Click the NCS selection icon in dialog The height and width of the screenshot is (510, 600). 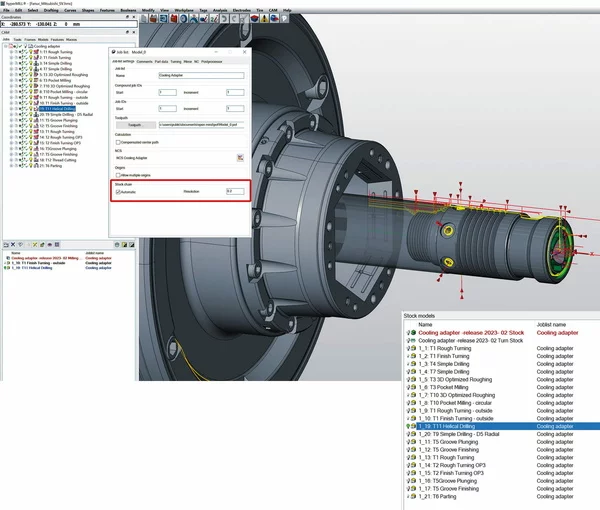point(240,158)
